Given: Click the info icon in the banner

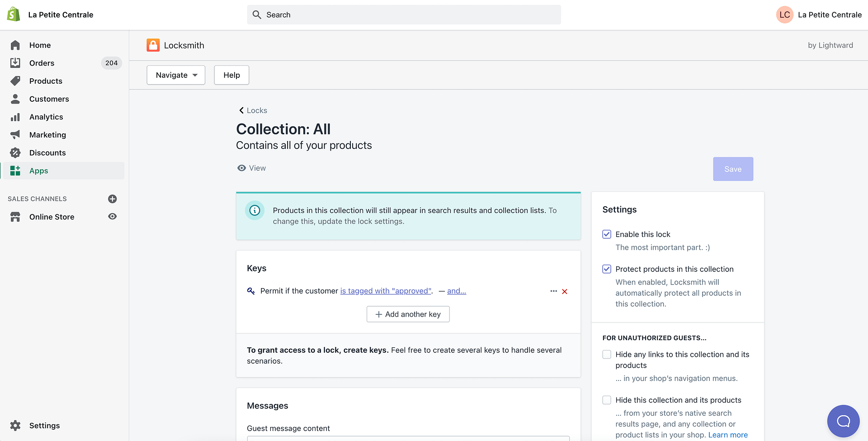Looking at the screenshot, I should (255, 210).
